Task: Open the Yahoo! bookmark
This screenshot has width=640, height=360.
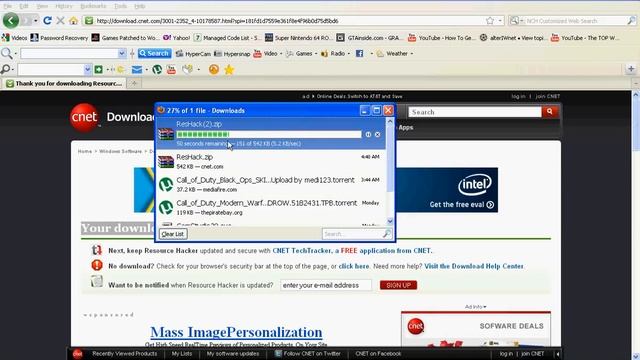Action: (x=177, y=38)
